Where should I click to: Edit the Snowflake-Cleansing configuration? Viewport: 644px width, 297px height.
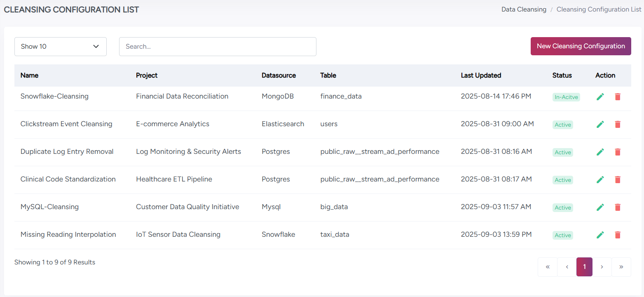(x=600, y=97)
